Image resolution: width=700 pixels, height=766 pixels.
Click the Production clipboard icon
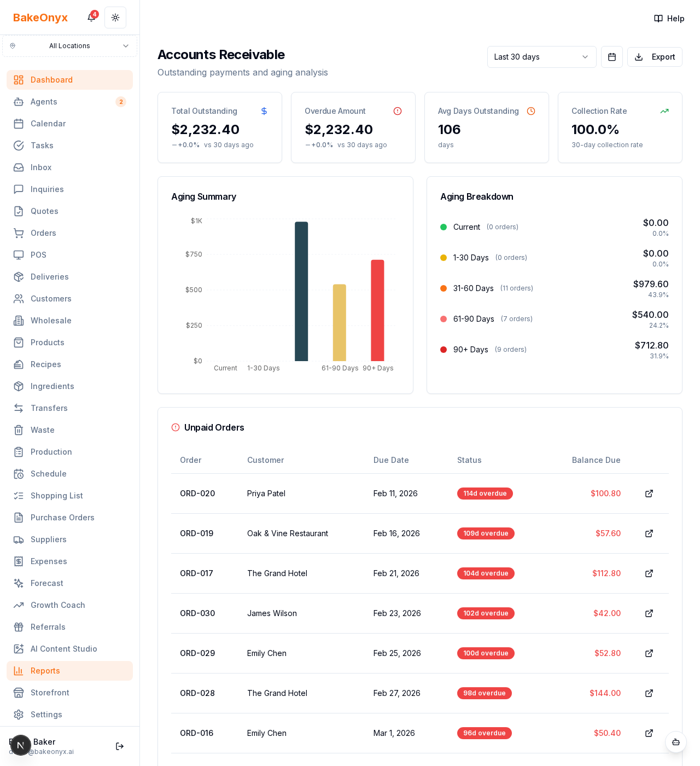[19, 452]
